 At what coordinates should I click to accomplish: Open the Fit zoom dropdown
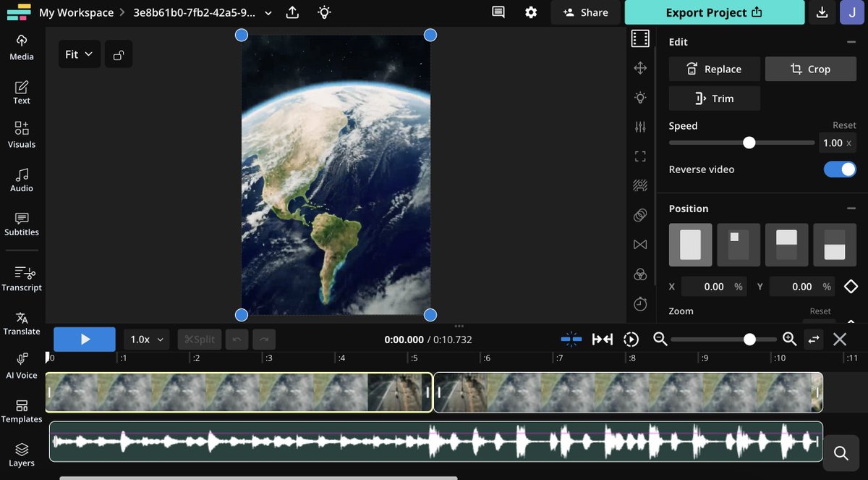click(x=80, y=54)
